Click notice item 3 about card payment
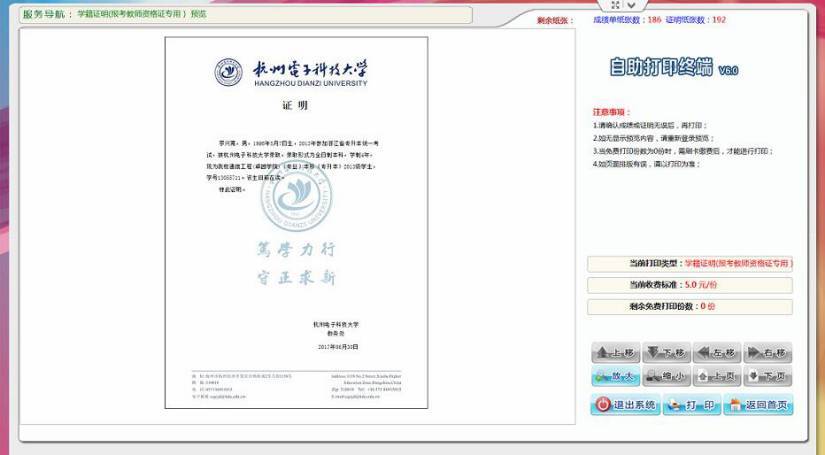825x455 pixels. click(683, 151)
